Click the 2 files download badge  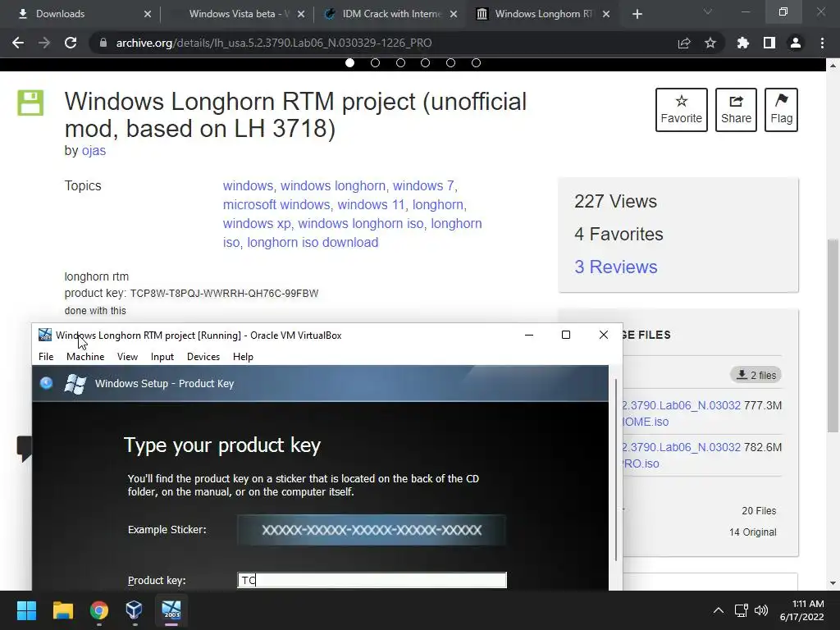click(756, 375)
